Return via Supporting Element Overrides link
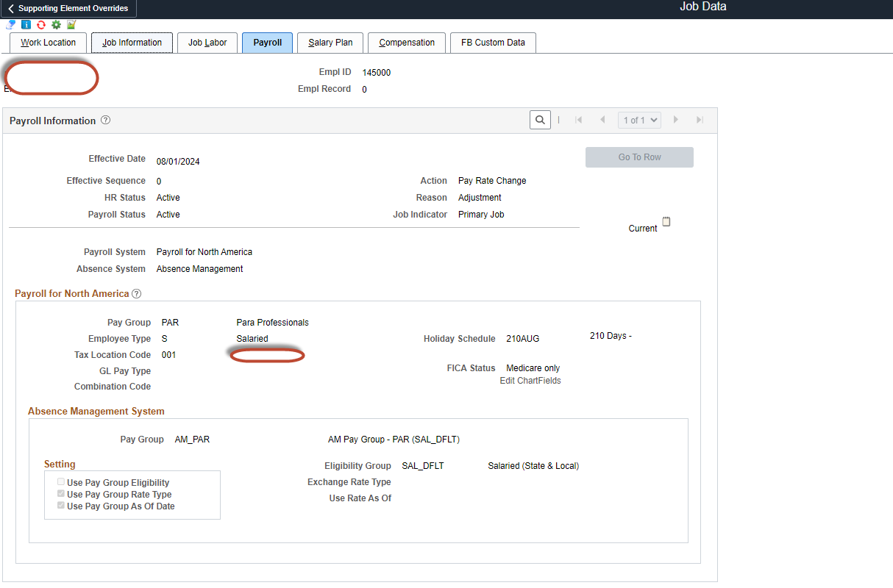 pos(68,8)
